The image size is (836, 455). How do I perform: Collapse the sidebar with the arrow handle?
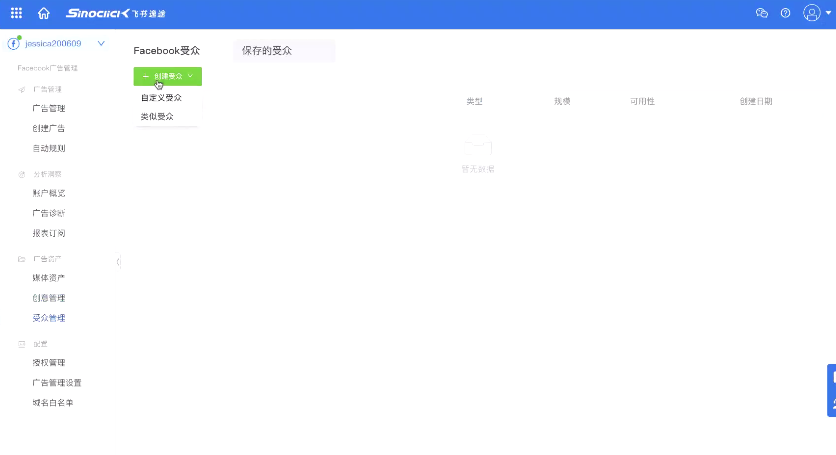coord(118,261)
